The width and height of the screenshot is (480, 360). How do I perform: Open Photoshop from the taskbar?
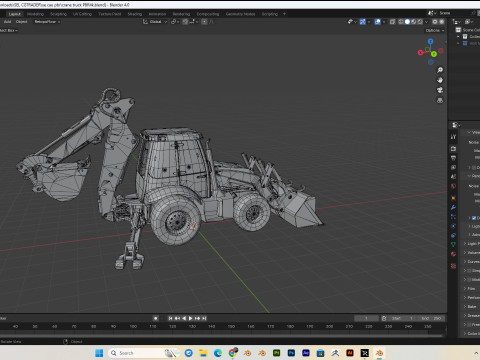pyautogui.click(x=291, y=353)
